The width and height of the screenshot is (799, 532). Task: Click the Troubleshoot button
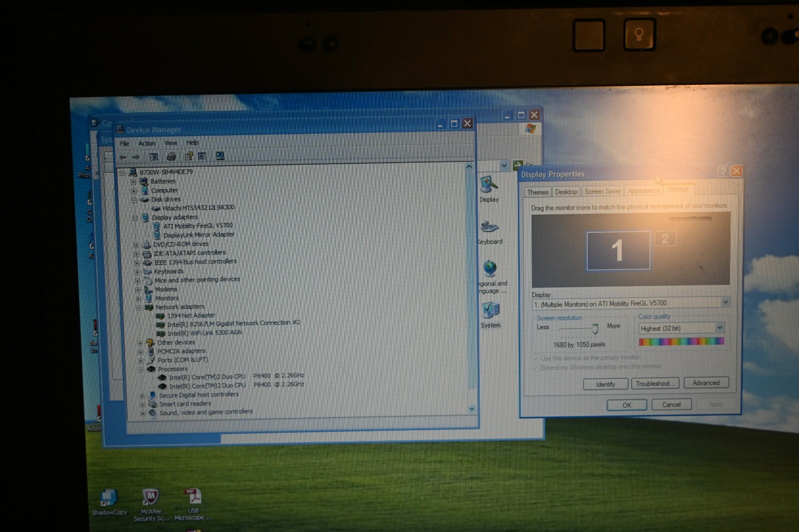655,383
